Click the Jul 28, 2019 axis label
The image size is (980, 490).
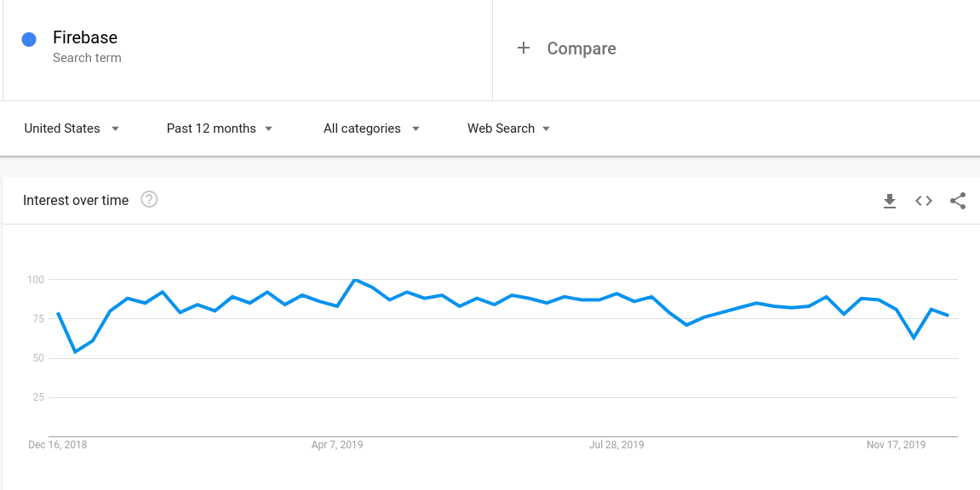(x=616, y=445)
